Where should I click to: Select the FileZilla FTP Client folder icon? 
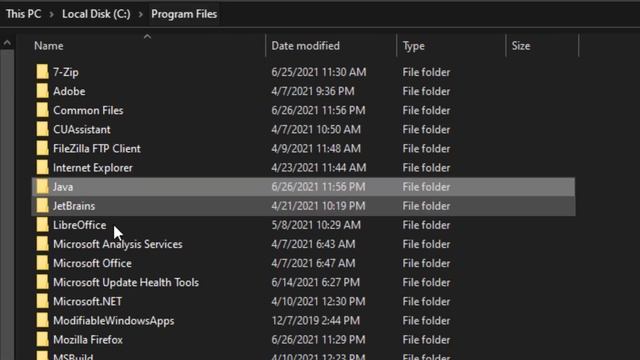click(x=42, y=149)
